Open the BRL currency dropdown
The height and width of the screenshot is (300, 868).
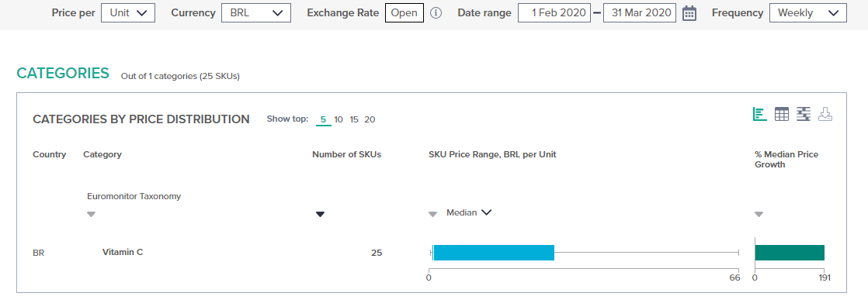tap(255, 12)
